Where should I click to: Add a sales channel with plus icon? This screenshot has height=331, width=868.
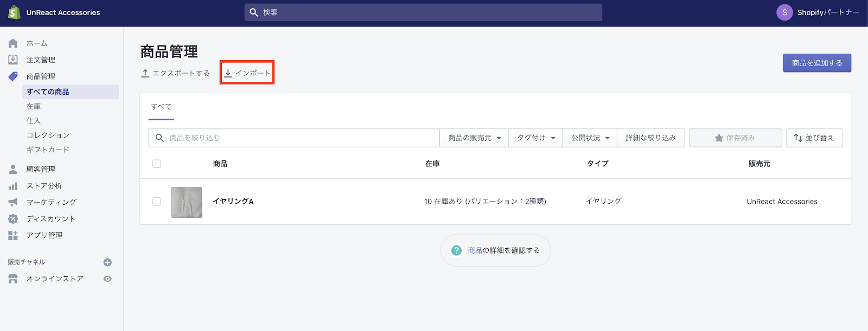[107, 262]
